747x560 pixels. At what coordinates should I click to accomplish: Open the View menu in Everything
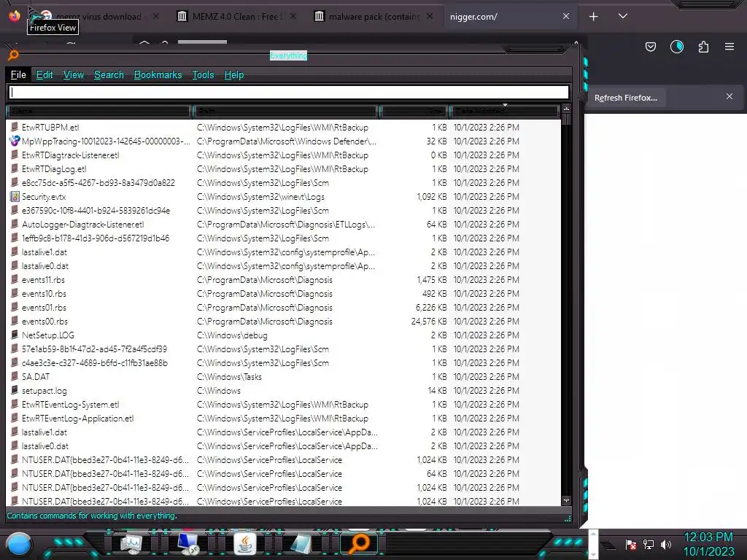74,75
